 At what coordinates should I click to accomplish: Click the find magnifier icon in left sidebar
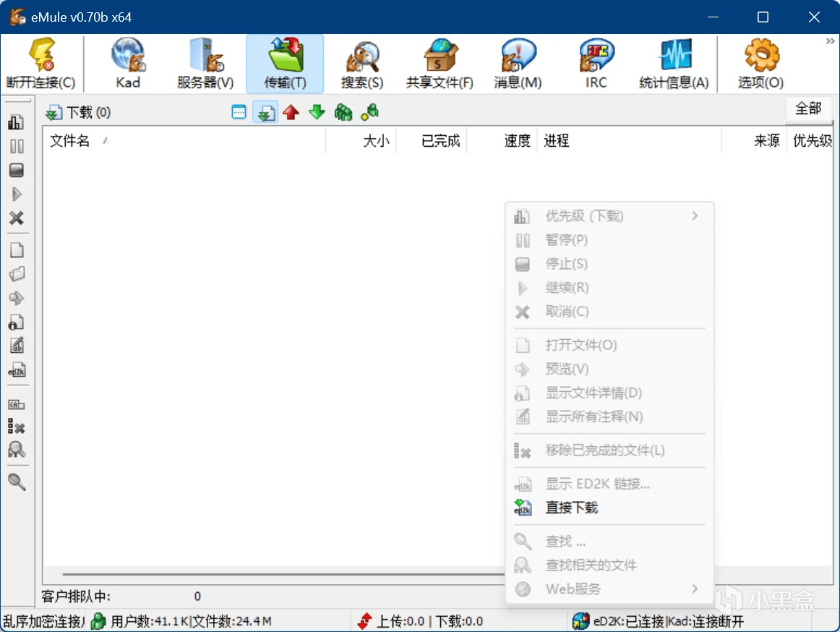pos(17,482)
